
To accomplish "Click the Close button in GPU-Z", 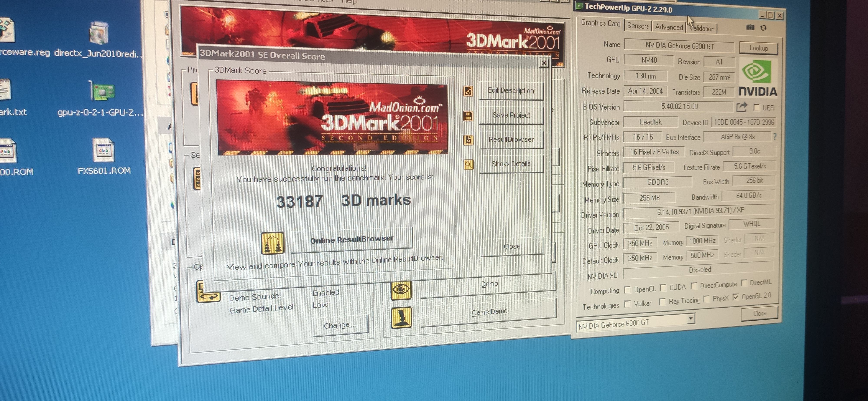I will (759, 314).
